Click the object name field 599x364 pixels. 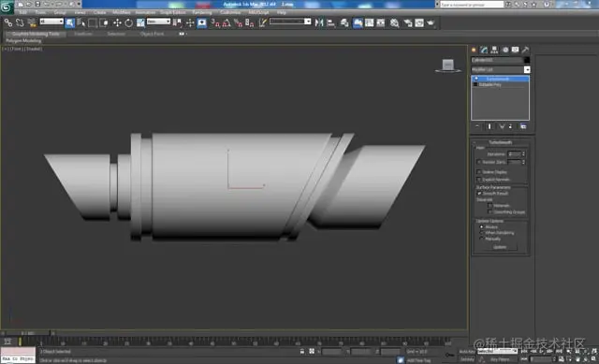coord(497,60)
